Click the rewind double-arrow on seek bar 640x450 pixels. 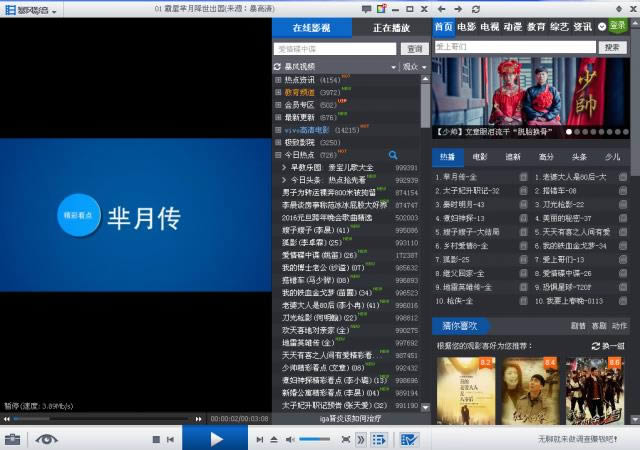click(x=7, y=419)
